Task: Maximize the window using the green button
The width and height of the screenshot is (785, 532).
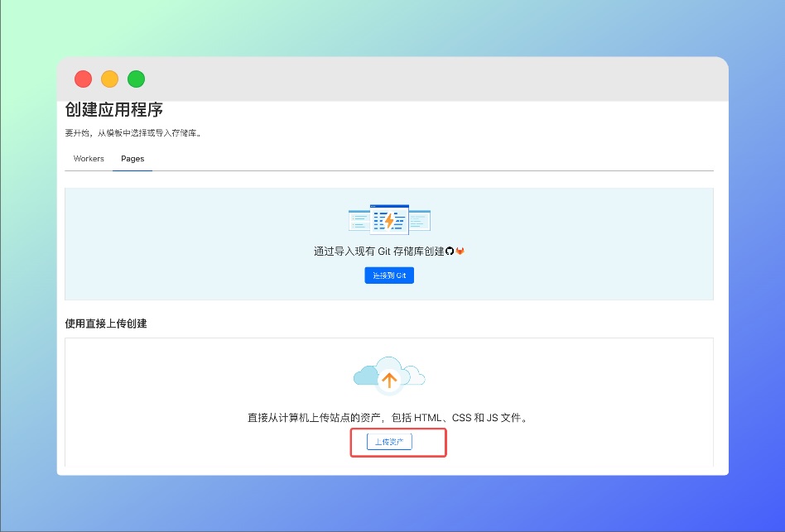Action: pyautogui.click(x=136, y=79)
